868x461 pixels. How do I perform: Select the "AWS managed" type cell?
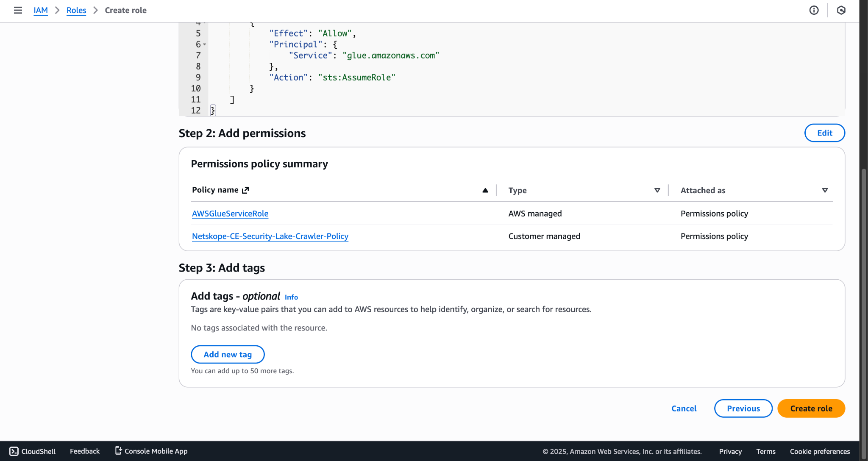pos(535,214)
